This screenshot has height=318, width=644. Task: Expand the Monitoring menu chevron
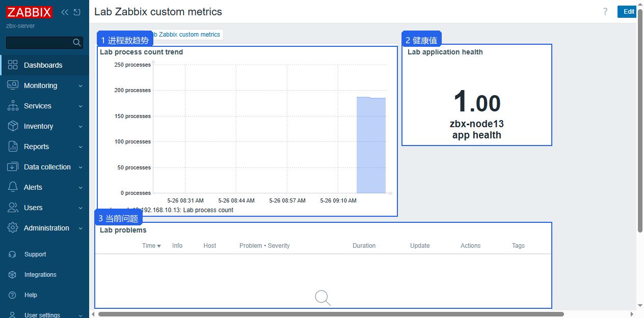tap(81, 86)
